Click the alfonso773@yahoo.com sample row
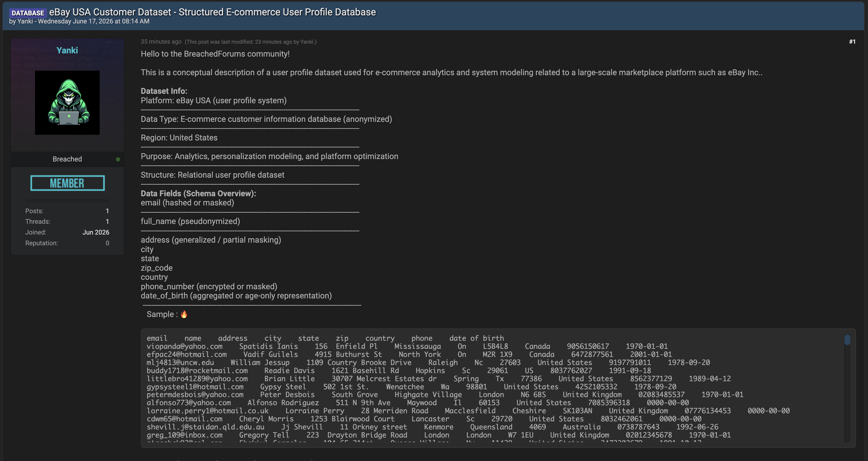The height and width of the screenshot is (461, 868). 418,403
